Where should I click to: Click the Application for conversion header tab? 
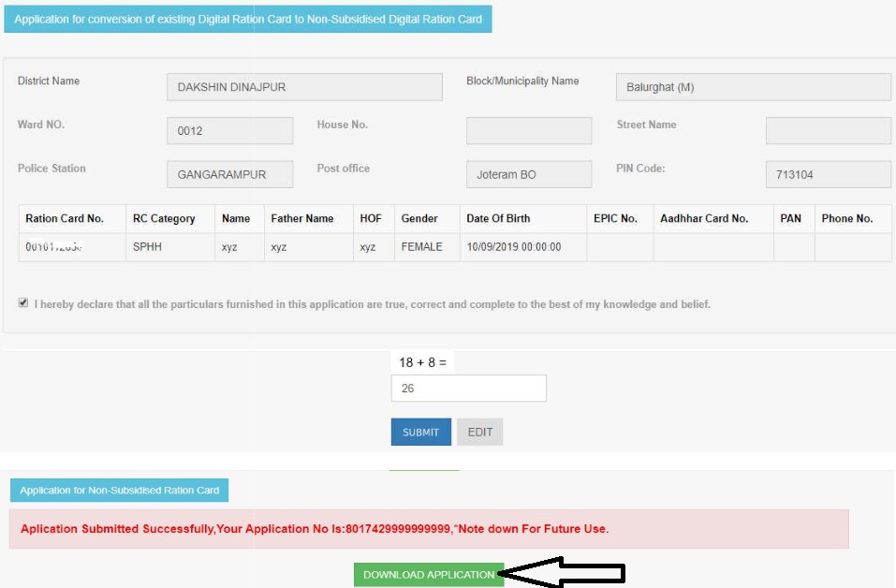coord(248,19)
